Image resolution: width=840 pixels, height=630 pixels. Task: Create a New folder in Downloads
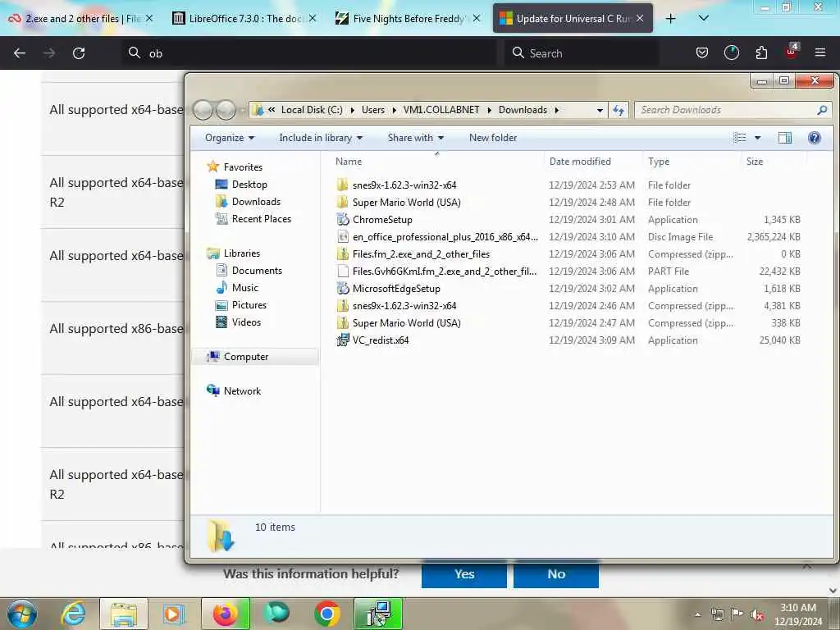493,138
